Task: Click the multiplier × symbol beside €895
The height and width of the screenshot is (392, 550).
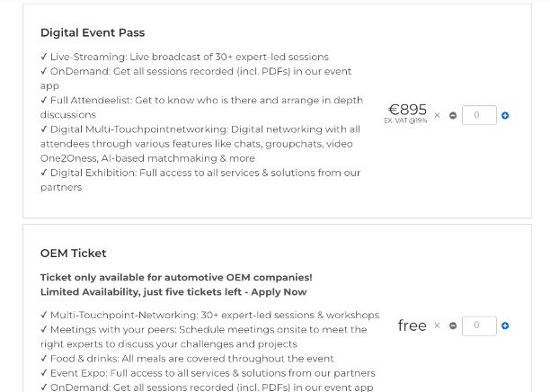Action: point(438,115)
